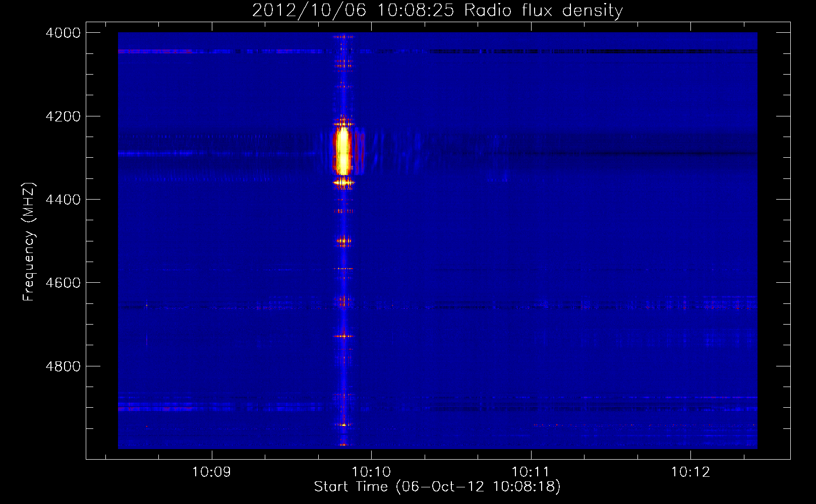Image resolution: width=816 pixels, height=504 pixels.
Task: Click the 10:09 time tick label
Action: coord(211,472)
